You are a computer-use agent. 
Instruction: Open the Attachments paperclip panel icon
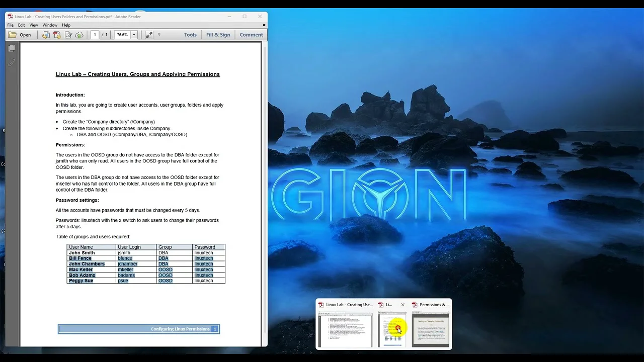(x=12, y=62)
